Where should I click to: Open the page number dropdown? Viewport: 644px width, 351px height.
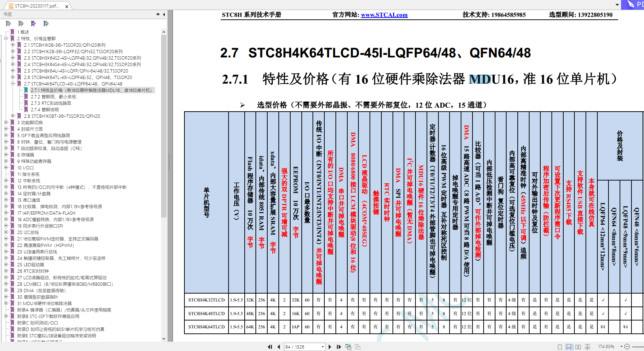[x=323, y=347]
